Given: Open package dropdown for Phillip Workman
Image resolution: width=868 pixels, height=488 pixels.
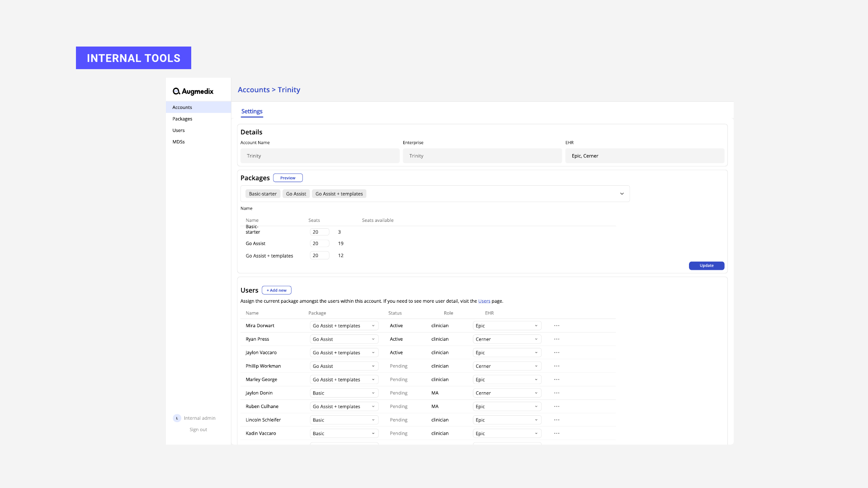Looking at the screenshot, I should tap(344, 366).
